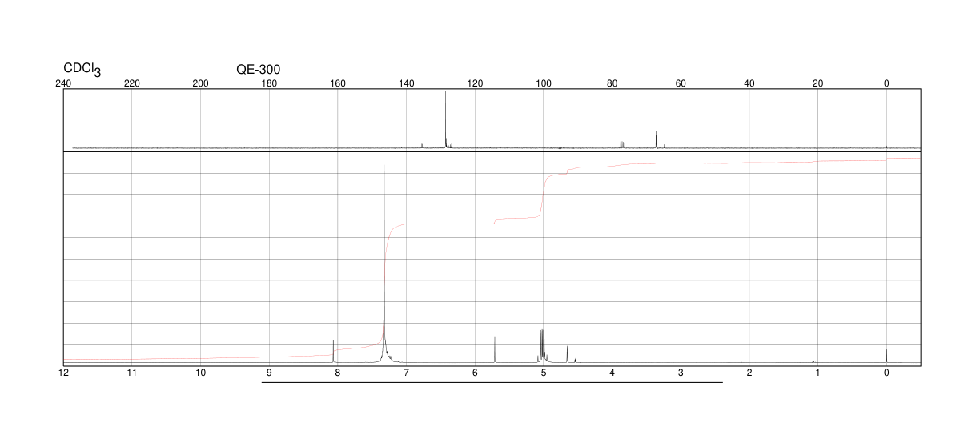Click the 80 ppm carbon axis label
Image resolution: width=980 pixels, height=423 pixels.
point(612,83)
